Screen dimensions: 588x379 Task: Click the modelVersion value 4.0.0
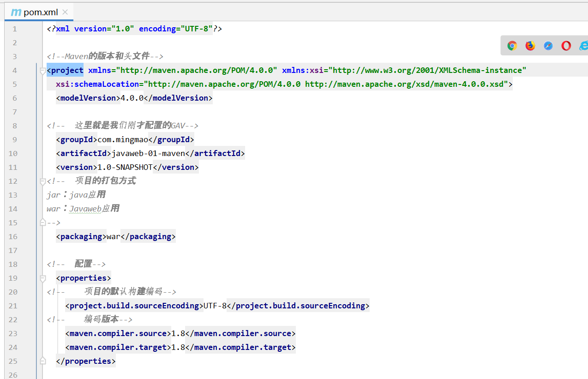click(132, 98)
